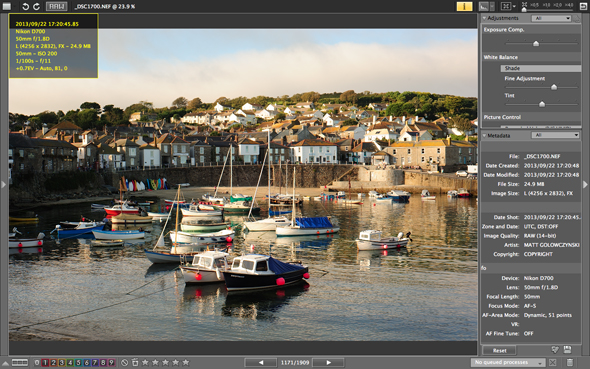Collapse the right panel arrow
This screenshot has height=369, width=590.
[585, 184]
